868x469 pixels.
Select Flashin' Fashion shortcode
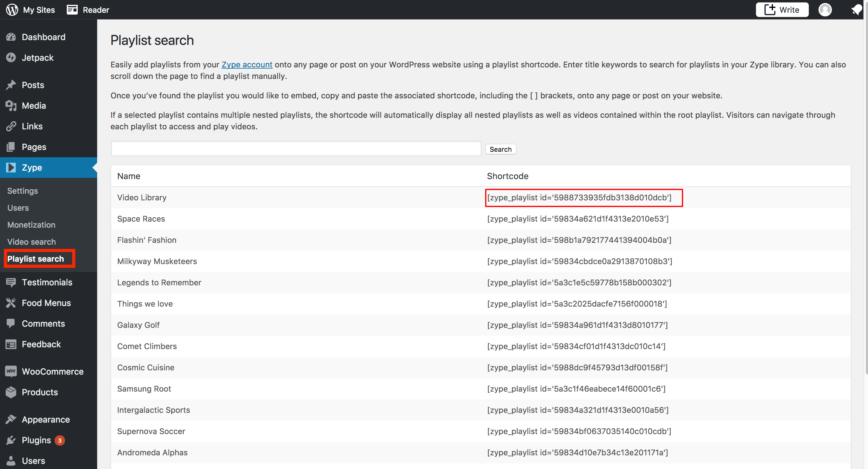(579, 240)
